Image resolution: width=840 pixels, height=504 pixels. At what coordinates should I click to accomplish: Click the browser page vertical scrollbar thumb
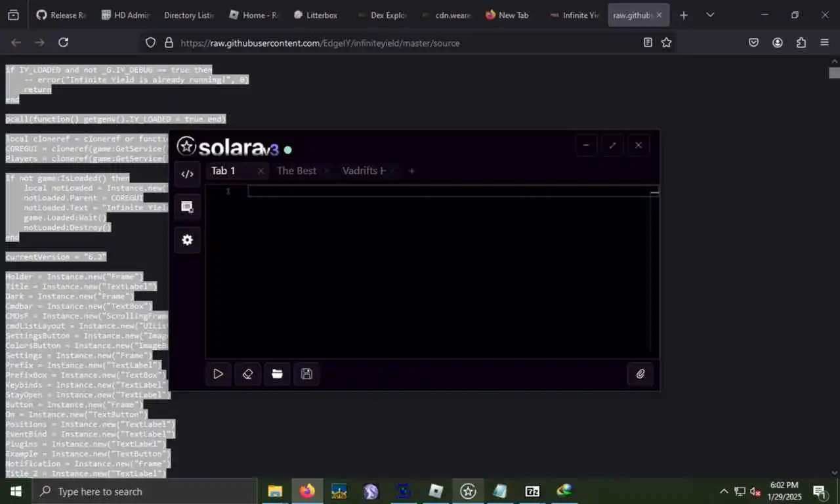pyautogui.click(x=834, y=73)
